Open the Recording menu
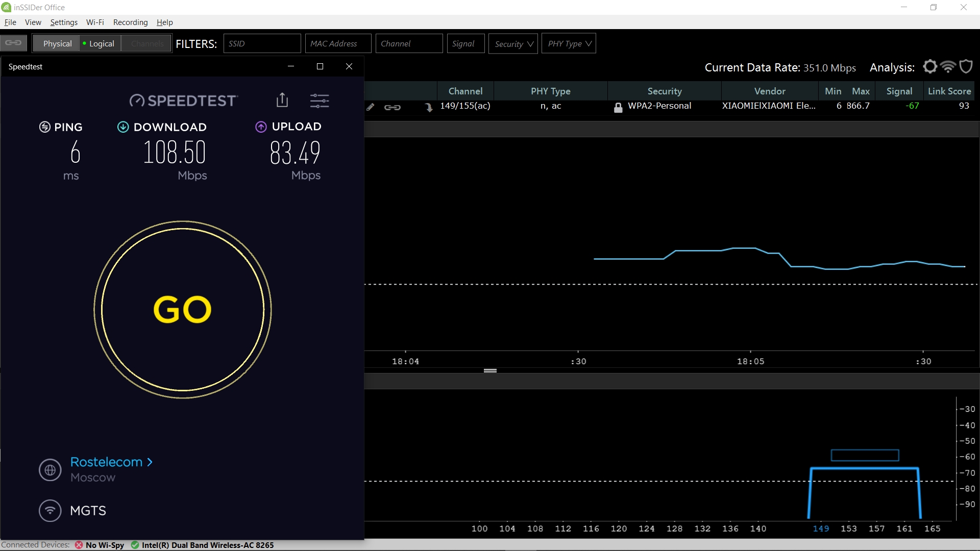This screenshot has height=551, width=980. [x=130, y=22]
